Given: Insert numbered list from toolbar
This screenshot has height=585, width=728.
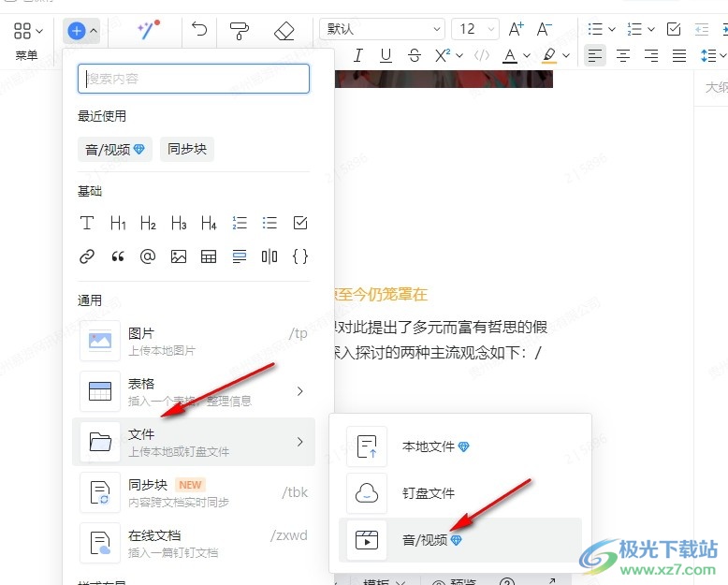Looking at the screenshot, I should [634, 29].
